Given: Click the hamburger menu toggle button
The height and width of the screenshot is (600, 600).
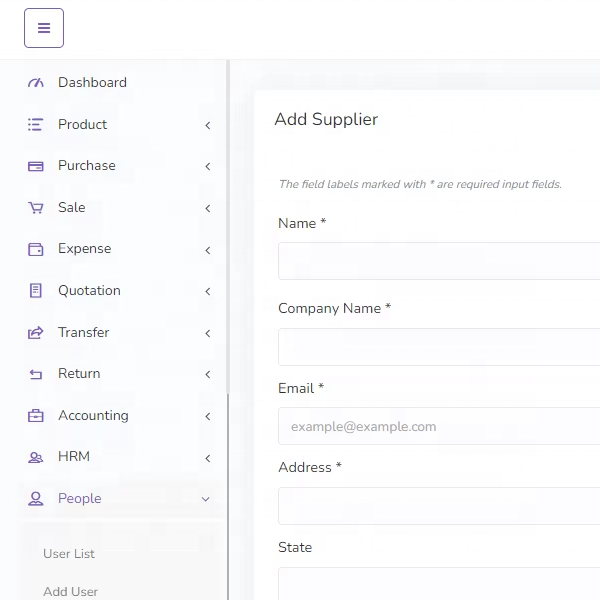Looking at the screenshot, I should pyautogui.click(x=44, y=28).
